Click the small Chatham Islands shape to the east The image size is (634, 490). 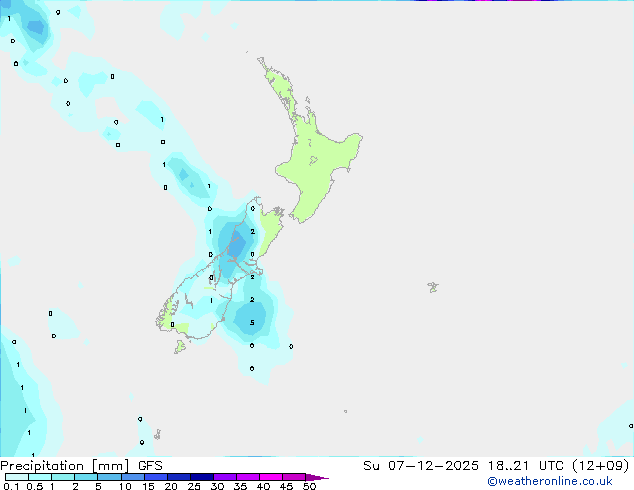coord(433,287)
